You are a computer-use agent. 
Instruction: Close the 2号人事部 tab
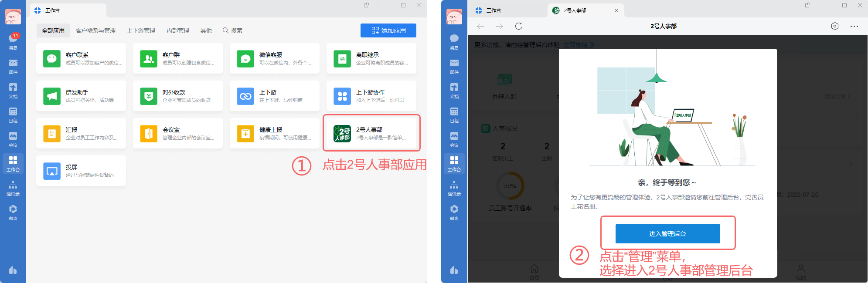click(616, 10)
